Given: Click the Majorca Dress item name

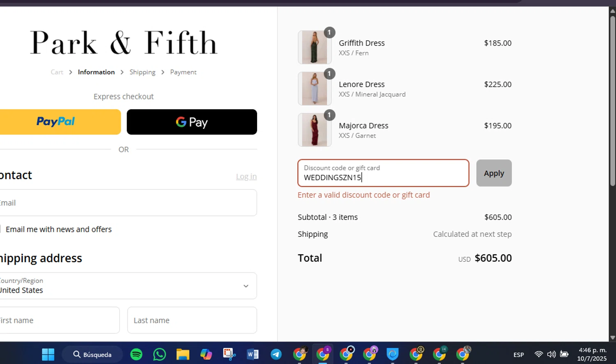Looking at the screenshot, I should coord(363,126).
